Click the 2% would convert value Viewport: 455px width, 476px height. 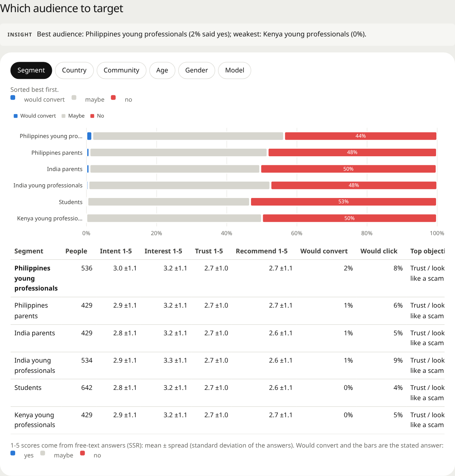[348, 268]
